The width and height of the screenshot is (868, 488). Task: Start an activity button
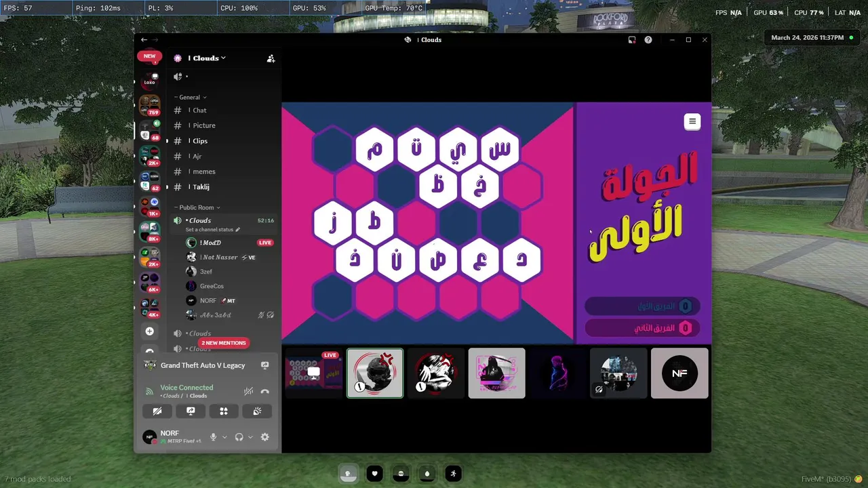pos(224,411)
